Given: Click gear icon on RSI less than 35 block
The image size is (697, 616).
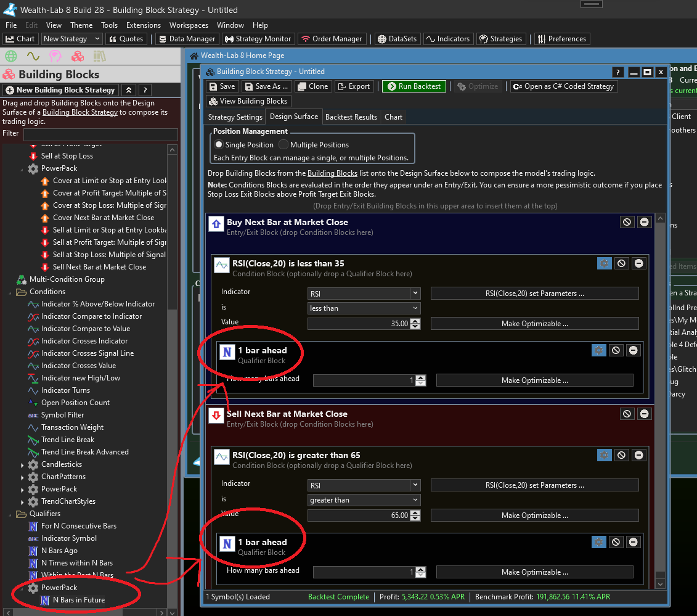Looking at the screenshot, I should point(604,263).
